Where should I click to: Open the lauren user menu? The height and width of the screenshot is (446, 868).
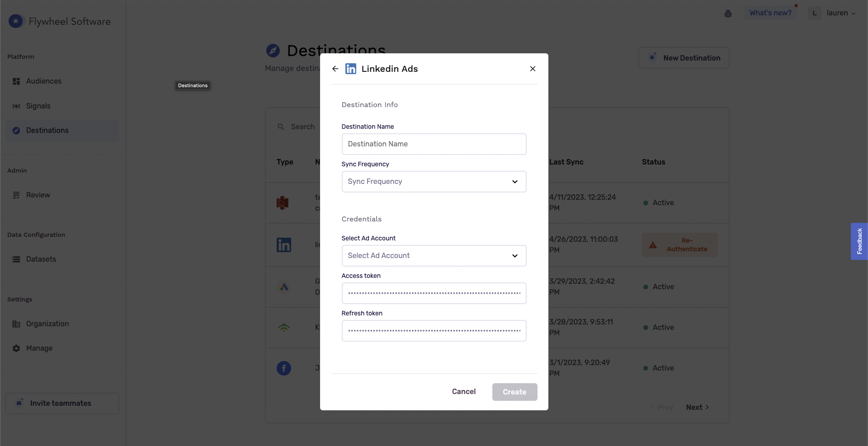pos(841,13)
